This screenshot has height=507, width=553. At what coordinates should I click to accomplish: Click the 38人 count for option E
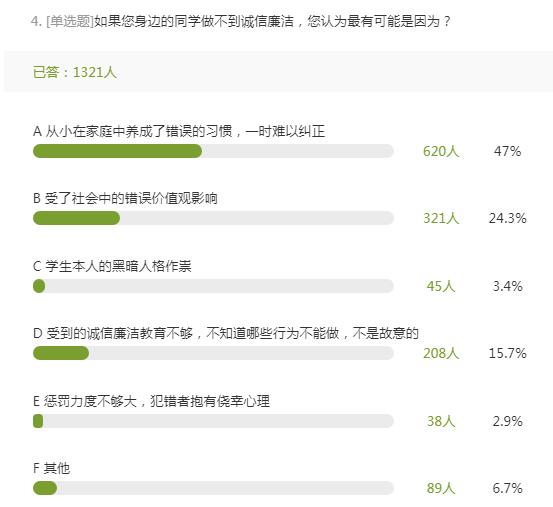point(441,421)
